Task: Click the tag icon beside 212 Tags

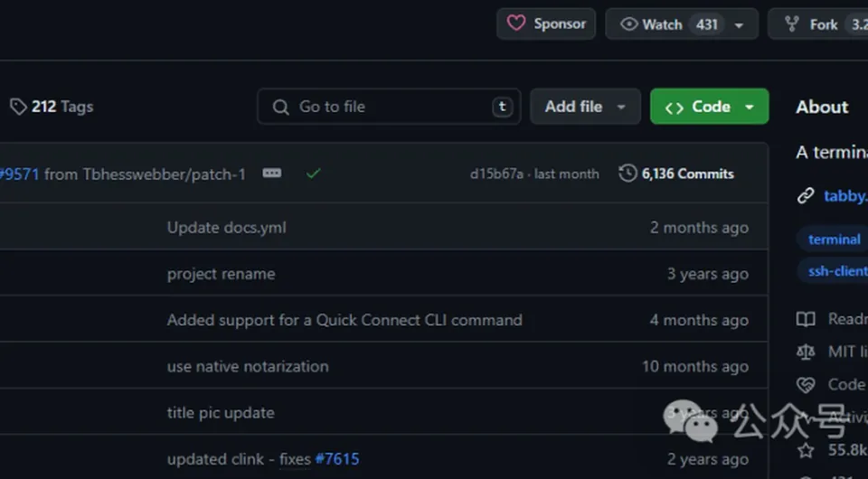Action: 18,107
